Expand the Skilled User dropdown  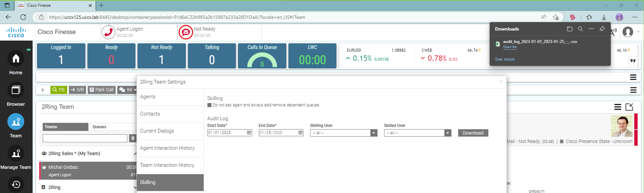447,133
